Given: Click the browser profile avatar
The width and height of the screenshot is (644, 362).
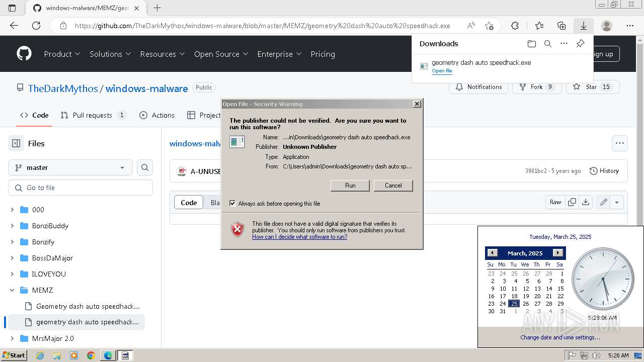Looking at the screenshot, I should tap(607, 26).
